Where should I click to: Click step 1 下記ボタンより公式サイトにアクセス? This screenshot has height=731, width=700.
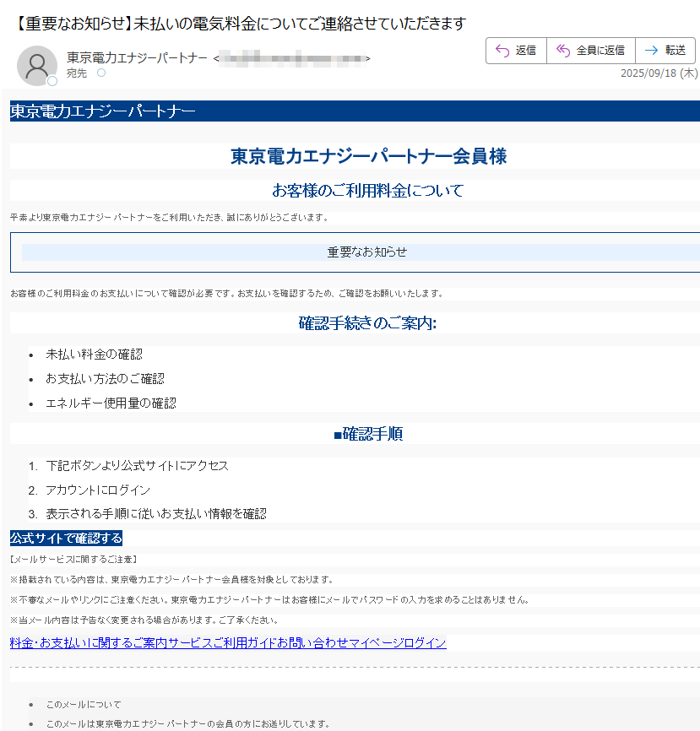click(x=137, y=466)
